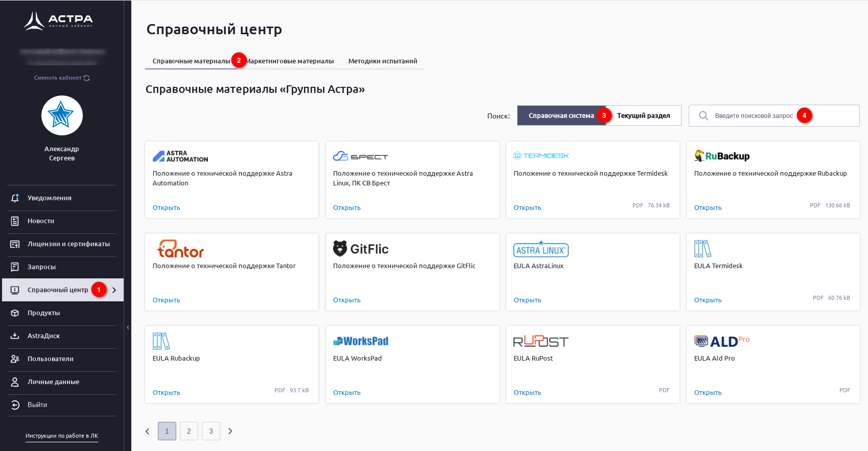Viewport: 868px width, 451px height.
Task: Click the refresh icon beside Сменить кабинет
Action: tap(87, 78)
